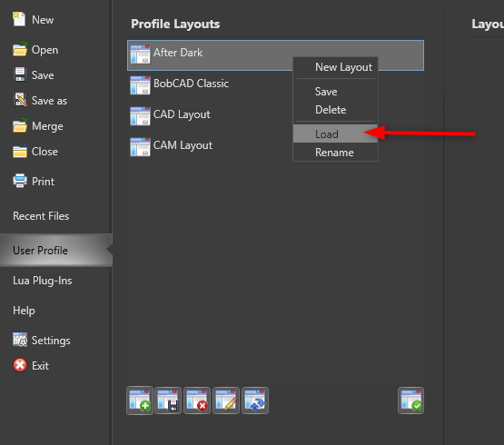
Task: Click the save layout floppy icon
Action: point(168,400)
